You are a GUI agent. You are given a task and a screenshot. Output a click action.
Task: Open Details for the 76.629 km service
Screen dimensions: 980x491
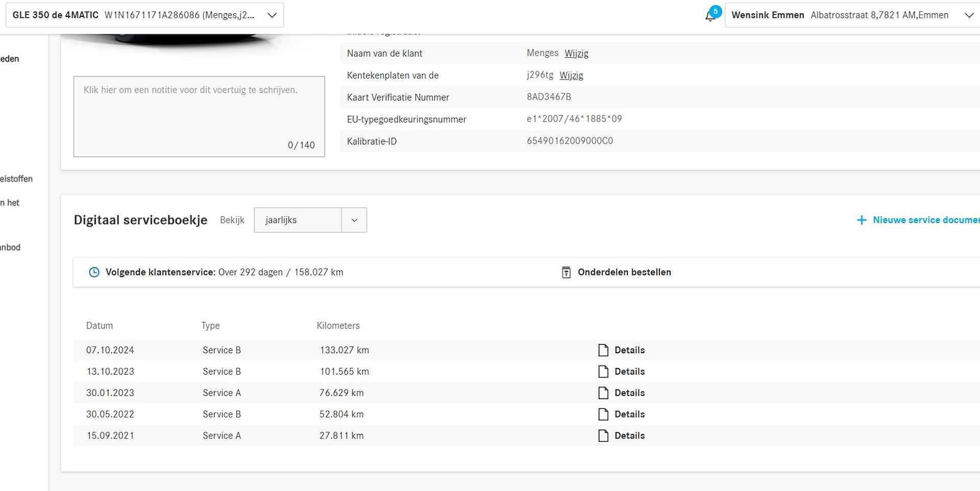click(x=629, y=393)
